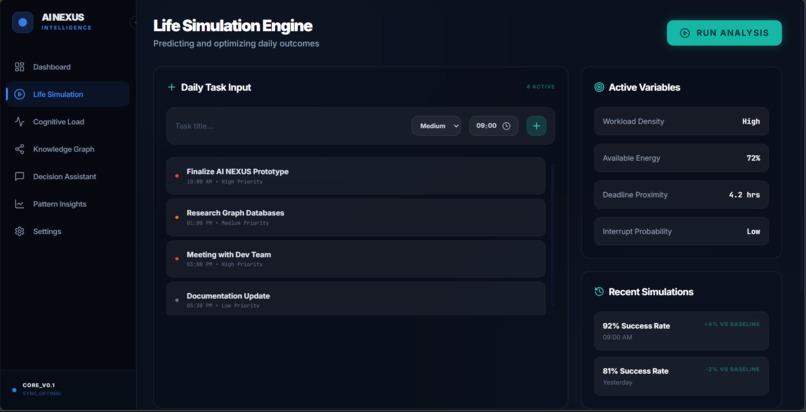Click the red dot of Meeting with Dev Team
Screen dimensions: 806x412
tap(177, 259)
